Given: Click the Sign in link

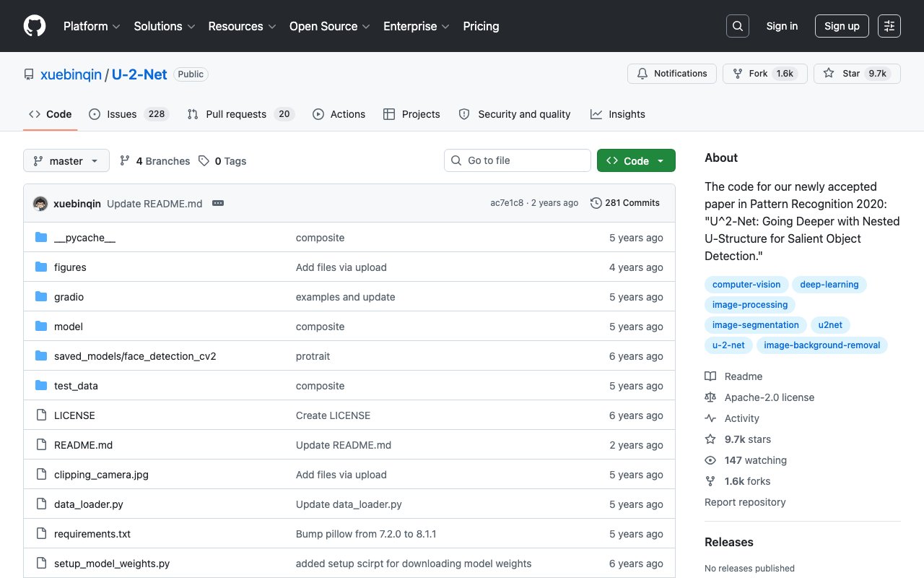Looking at the screenshot, I should point(782,26).
